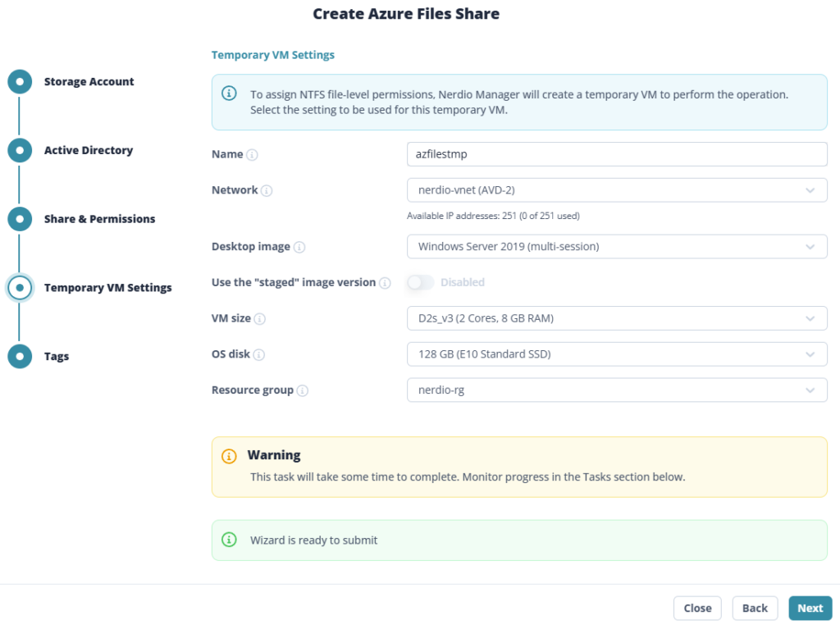Click the Resource group field label

tap(253, 390)
